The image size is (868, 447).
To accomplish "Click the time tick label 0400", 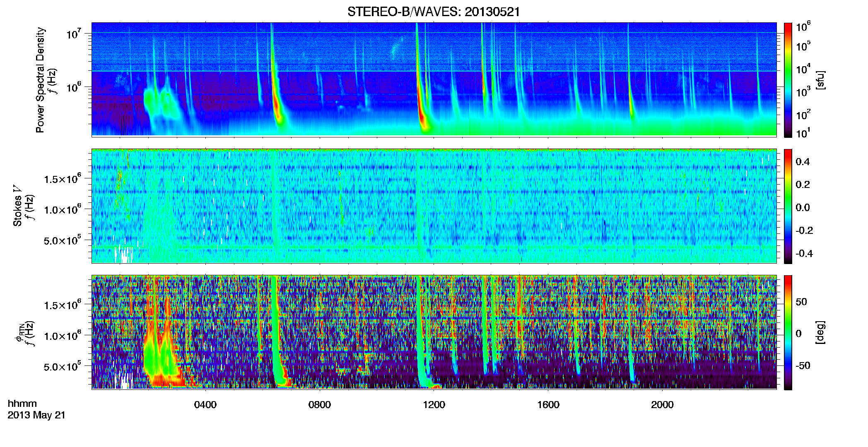I will pyautogui.click(x=205, y=405).
